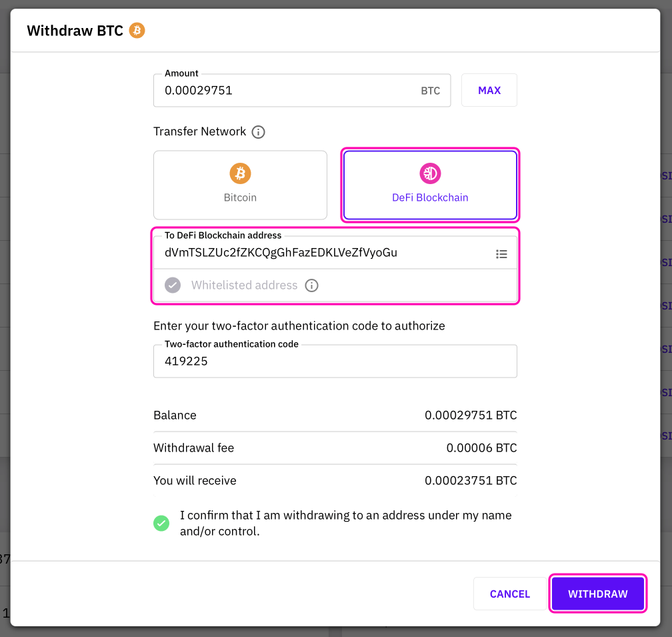672x637 pixels.
Task: Toggle the Whitelisted address check circle
Action: (173, 285)
